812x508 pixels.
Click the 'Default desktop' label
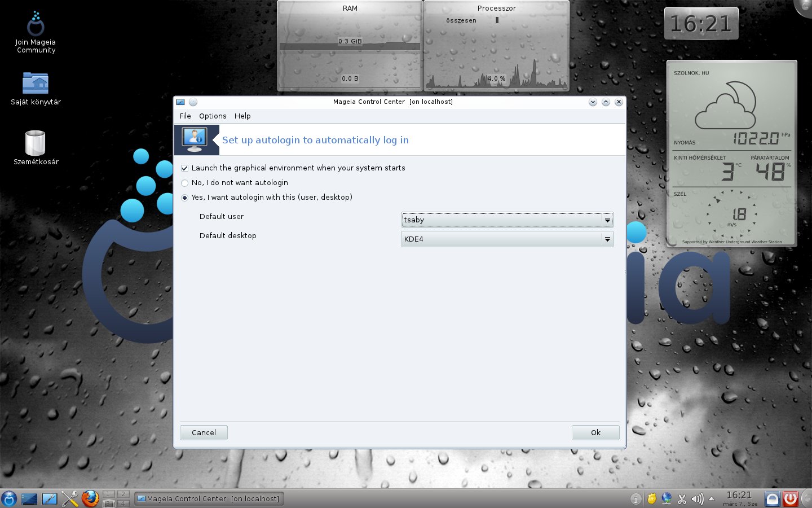(228, 236)
